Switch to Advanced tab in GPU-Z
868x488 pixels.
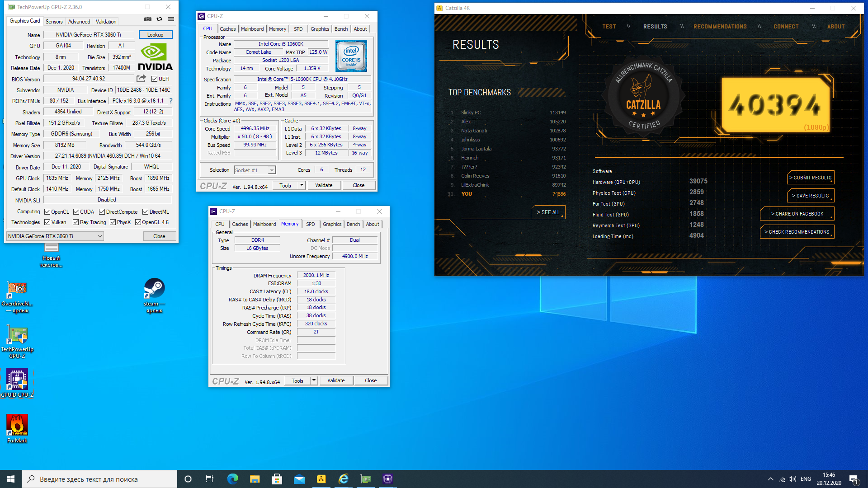79,21
